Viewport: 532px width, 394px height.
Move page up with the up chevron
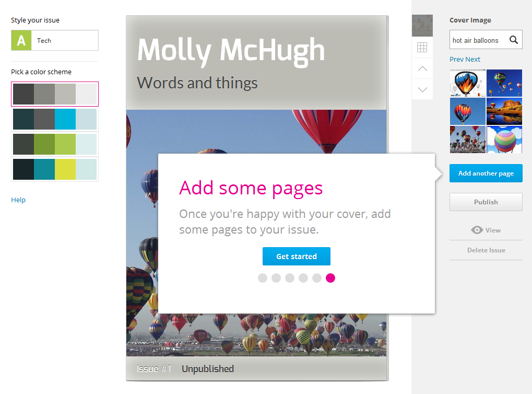(422, 68)
